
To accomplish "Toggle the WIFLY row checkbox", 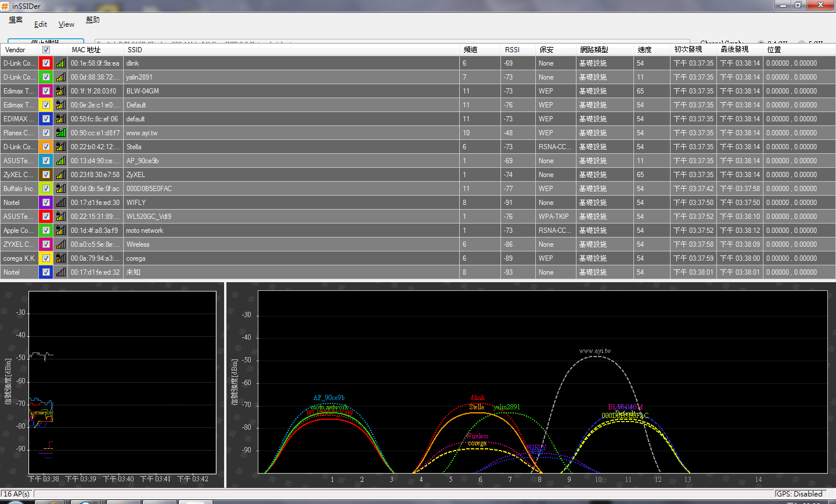I will pyautogui.click(x=46, y=203).
